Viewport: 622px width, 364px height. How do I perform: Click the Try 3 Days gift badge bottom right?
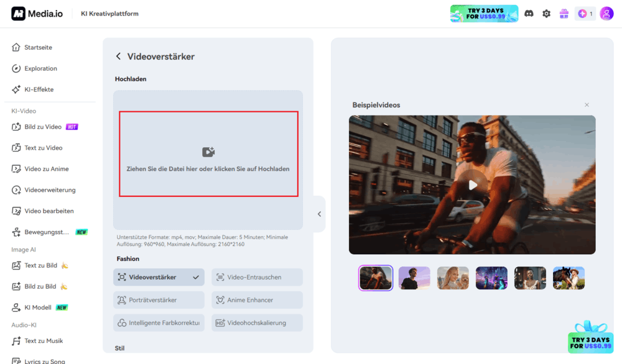tap(591, 337)
